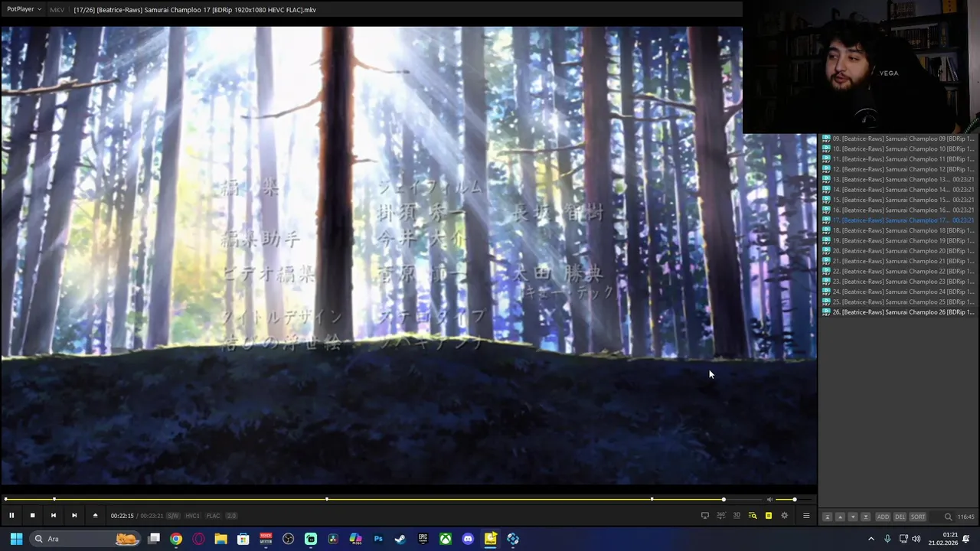Image resolution: width=980 pixels, height=551 pixels.
Task: Toggle playlist panel via hamburger icon
Action: tap(806, 516)
